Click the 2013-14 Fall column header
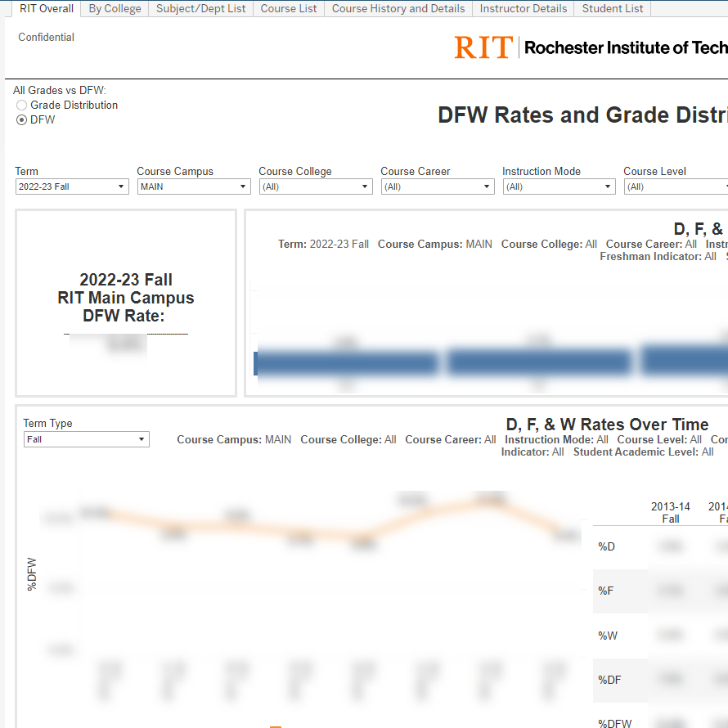 pos(670,513)
